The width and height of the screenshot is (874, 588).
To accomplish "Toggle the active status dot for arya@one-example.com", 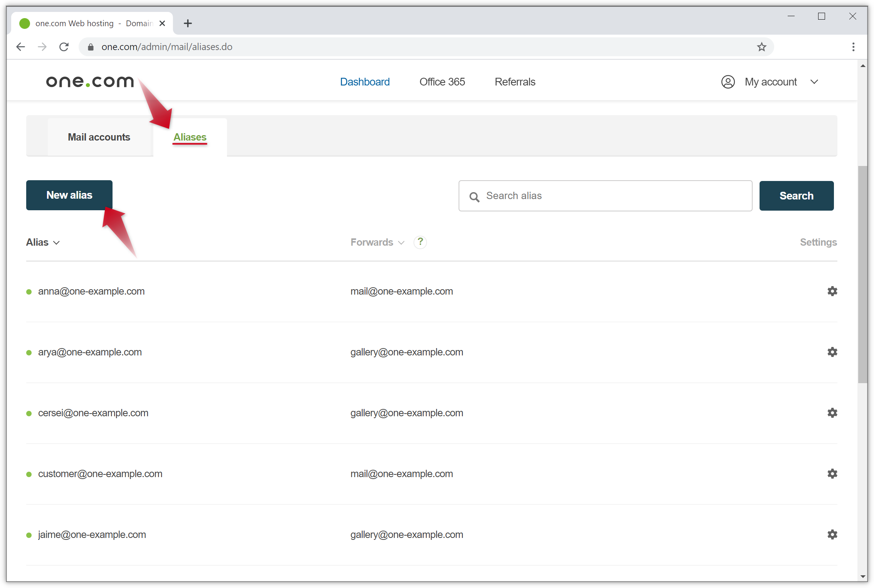I will [29, 352].
